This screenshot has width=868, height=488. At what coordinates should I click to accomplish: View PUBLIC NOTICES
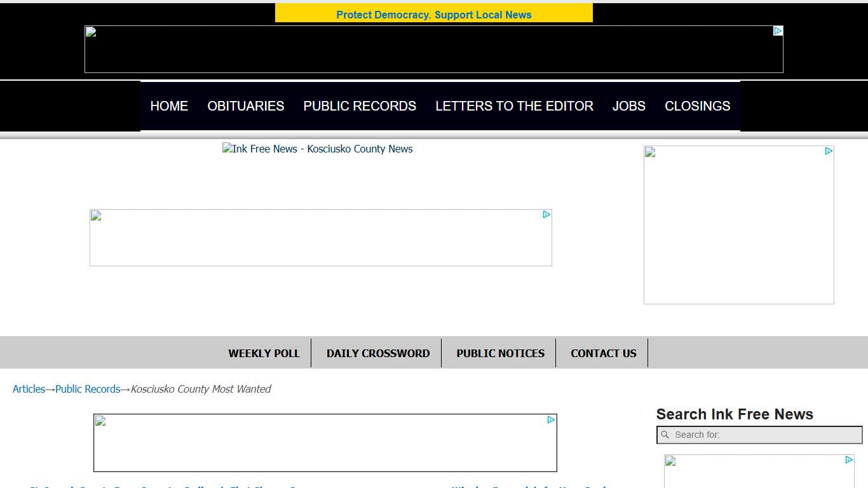(x=500, y=353)
